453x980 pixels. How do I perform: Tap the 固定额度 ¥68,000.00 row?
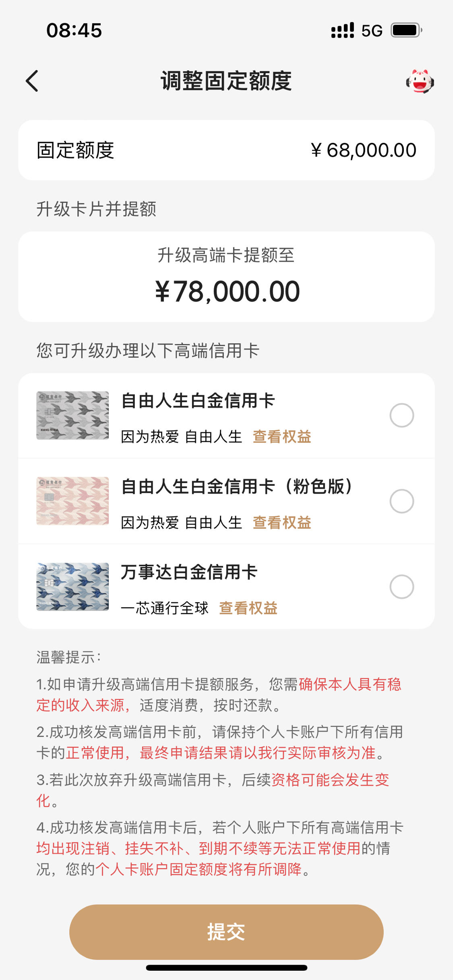[x=226, y=150]
